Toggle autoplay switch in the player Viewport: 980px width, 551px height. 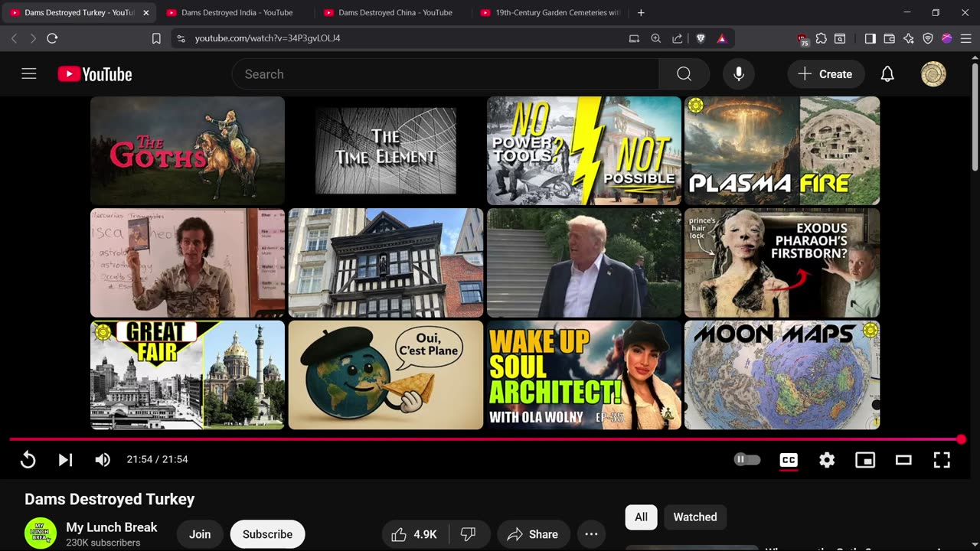[747, 459]
